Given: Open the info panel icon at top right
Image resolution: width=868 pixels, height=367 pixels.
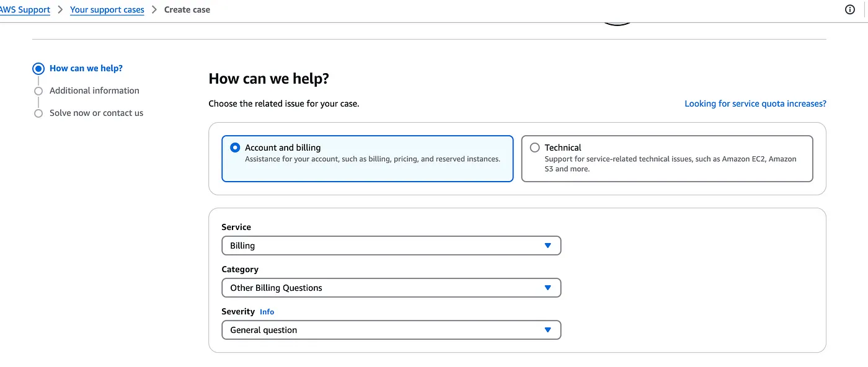Looking at the screenshot, I should pos(850,9).
